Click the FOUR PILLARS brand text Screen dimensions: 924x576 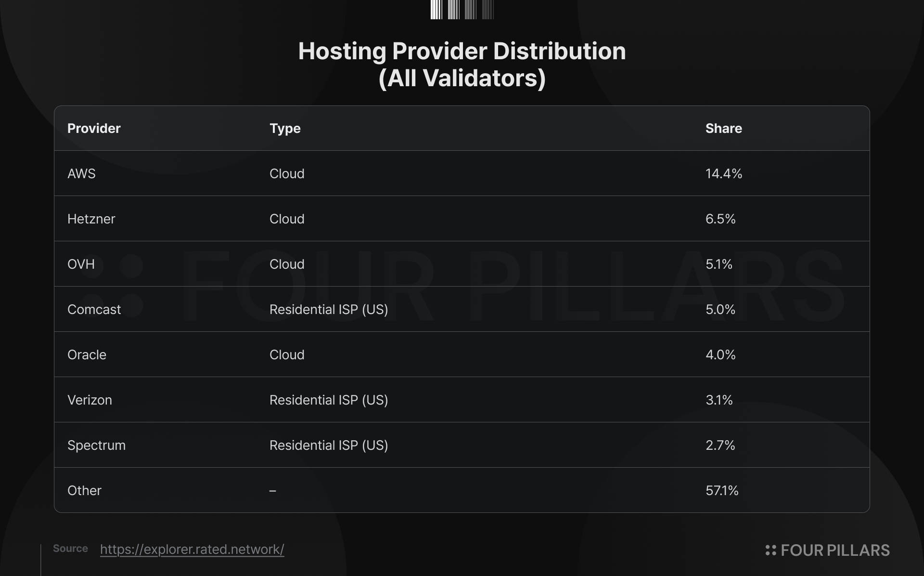[835, 550]
